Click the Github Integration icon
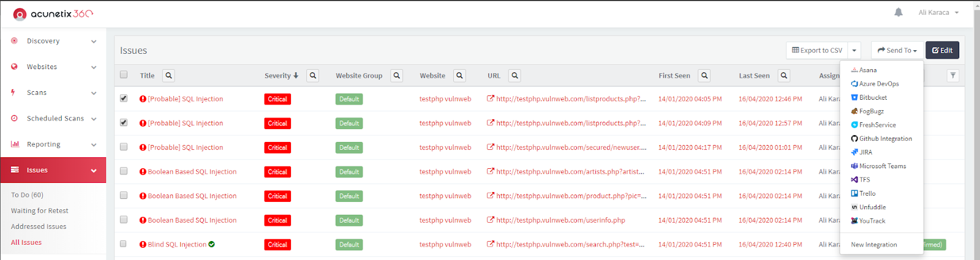The height and width of the screenshot is (260, 980). click(x=854, y=139)
